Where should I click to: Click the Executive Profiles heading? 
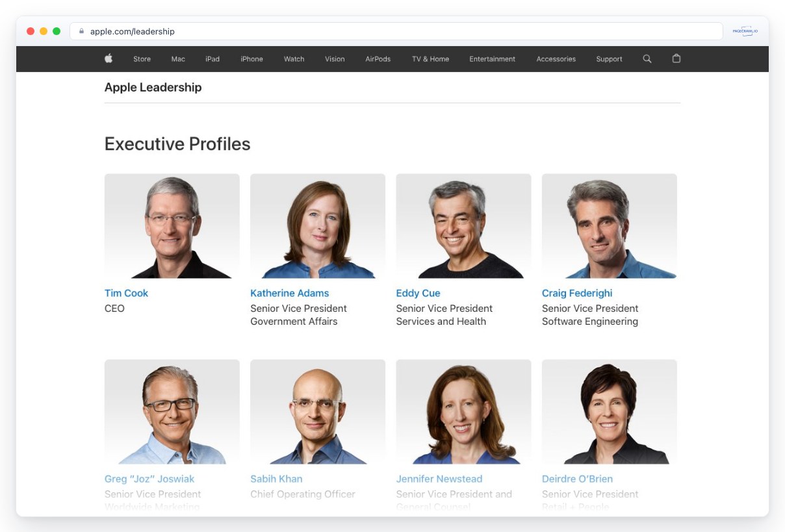(177, 144)
